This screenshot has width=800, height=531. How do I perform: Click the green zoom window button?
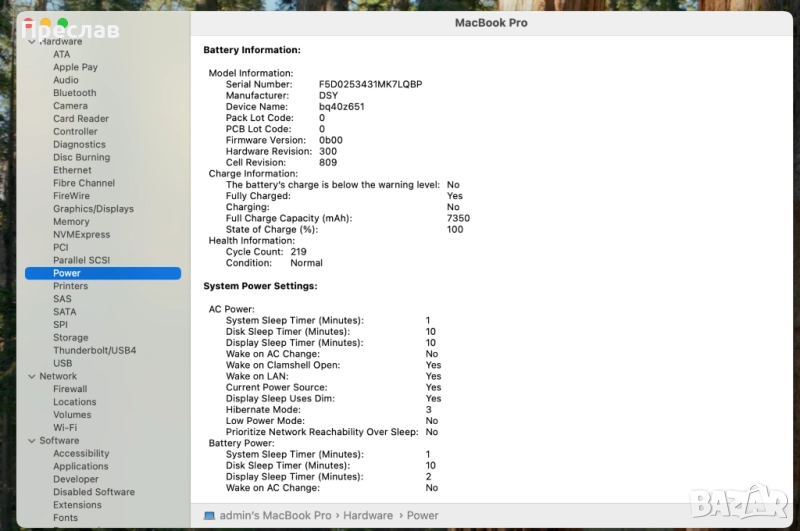pos(62,23)
